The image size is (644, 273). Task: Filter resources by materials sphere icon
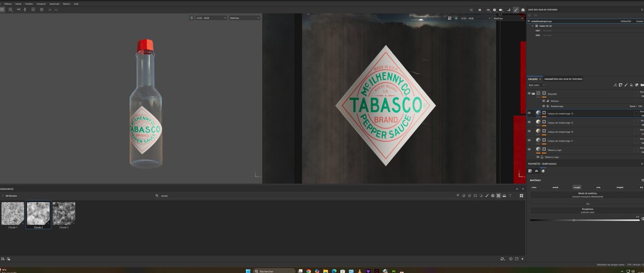click(464, 196)
